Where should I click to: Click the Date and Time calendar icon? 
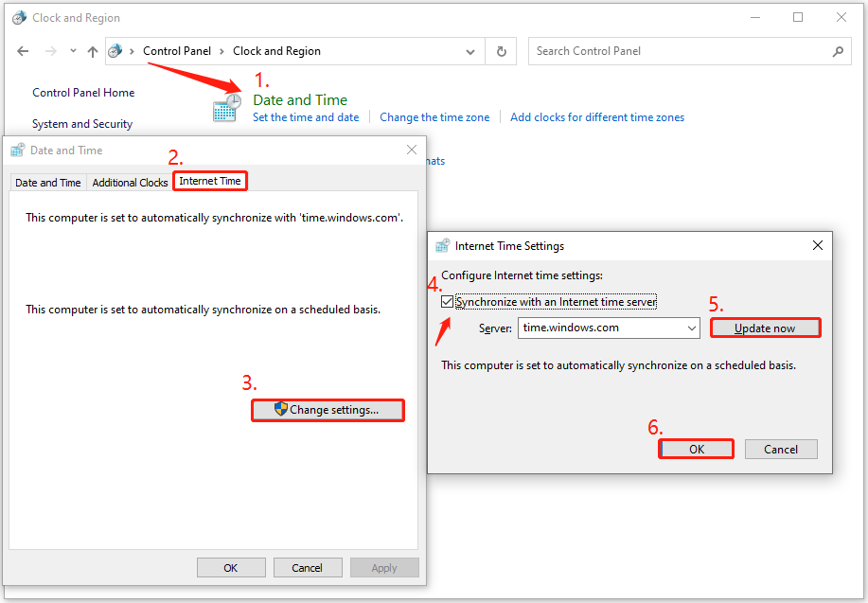(x=227, y=108)
